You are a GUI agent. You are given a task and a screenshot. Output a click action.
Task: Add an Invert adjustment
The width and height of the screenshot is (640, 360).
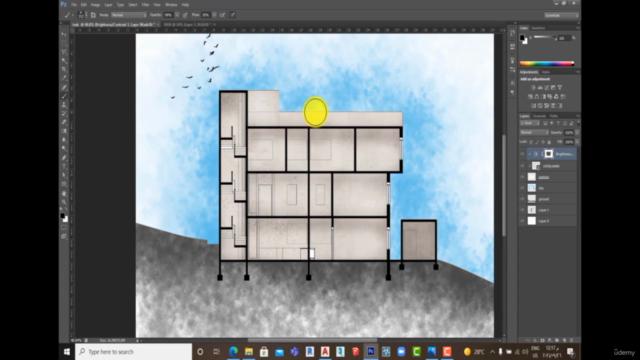[533, 106]
